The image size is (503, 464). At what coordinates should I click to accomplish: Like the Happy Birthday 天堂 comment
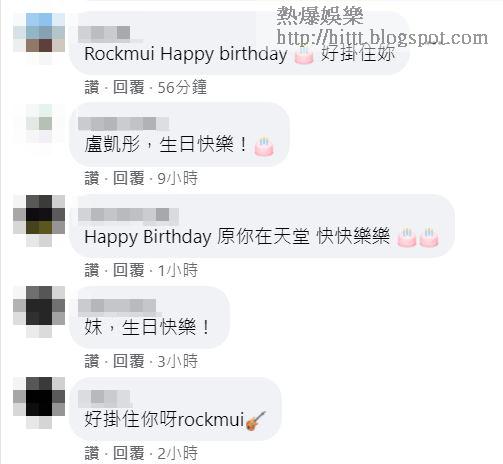click(x=92, y=270)
